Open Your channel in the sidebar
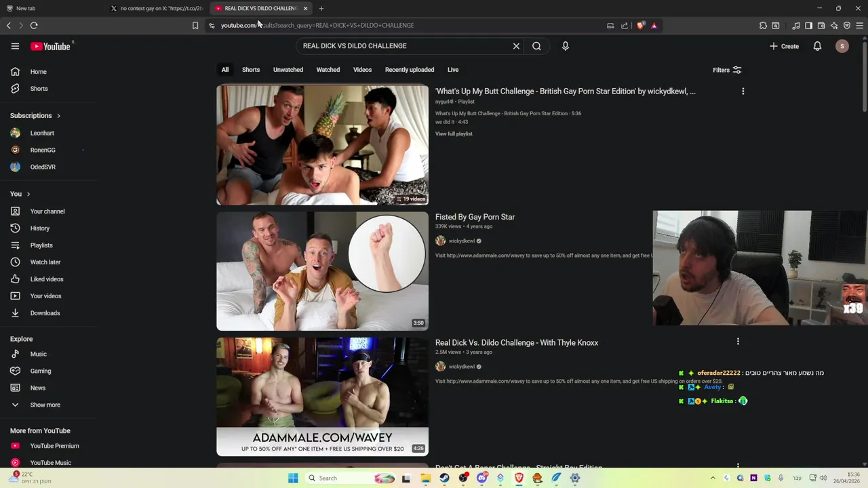The height and width of the screenshot is (488, 868). tap(49, 211)
